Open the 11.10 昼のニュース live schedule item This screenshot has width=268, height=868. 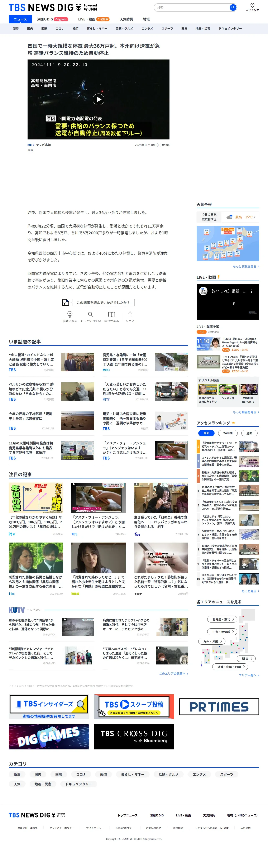coord(228,344)
